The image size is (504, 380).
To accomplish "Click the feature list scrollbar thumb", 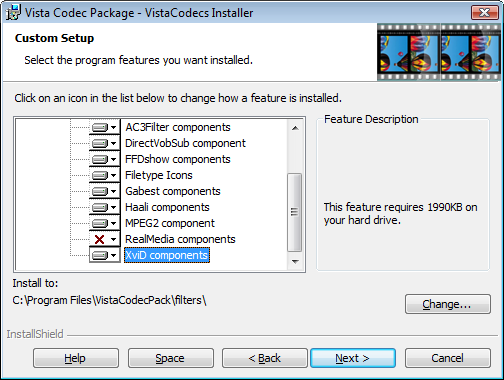I will pos(295,212).
